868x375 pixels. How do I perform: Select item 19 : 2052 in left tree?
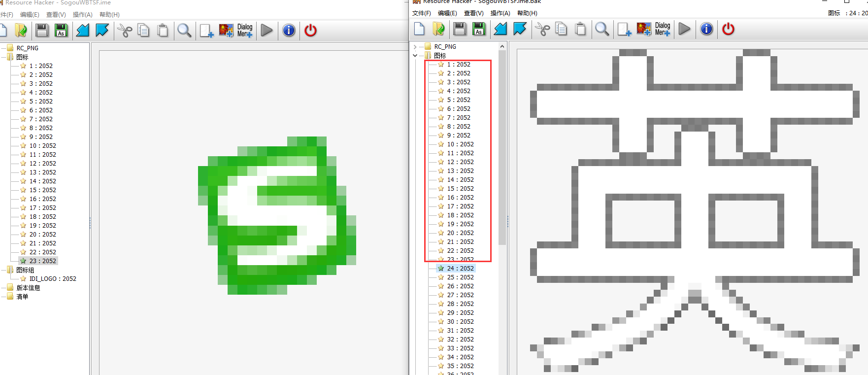pos(42,226)
